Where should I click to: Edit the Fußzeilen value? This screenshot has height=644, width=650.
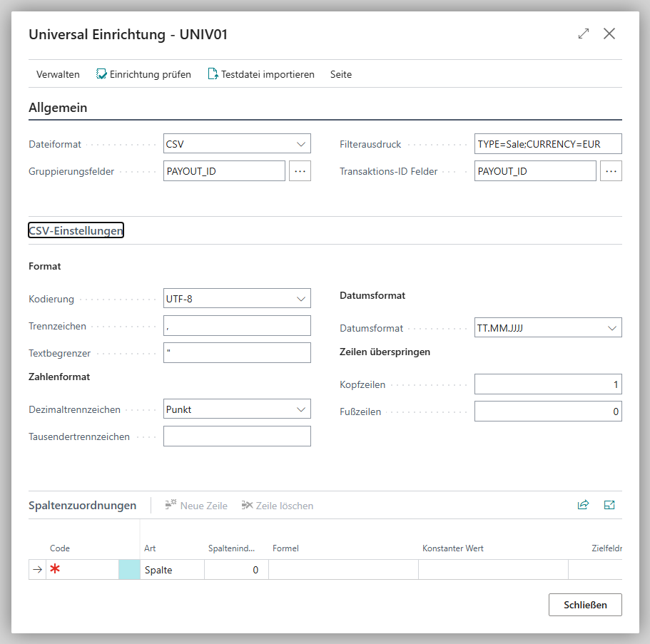click(x=548, y=411)
